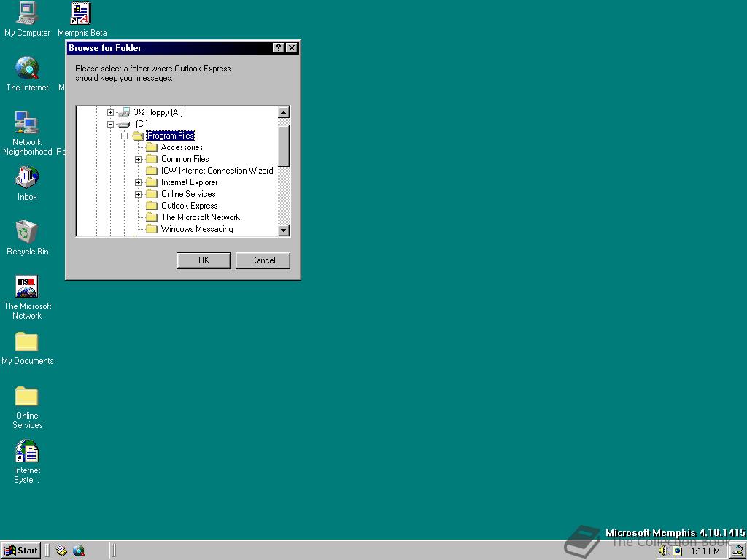Collapse the Program Files folder node
This screenshot has width=747, height=560.
pos(124,136)
